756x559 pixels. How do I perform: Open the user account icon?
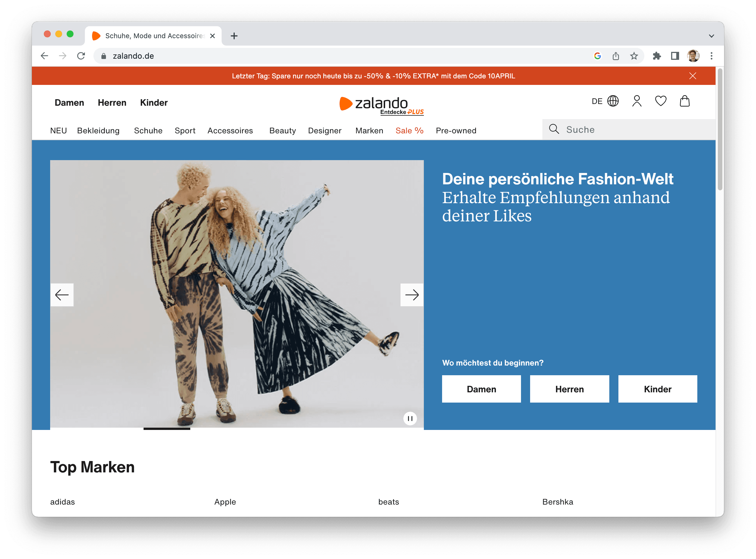pyautogui.click(x=637, y=101)
